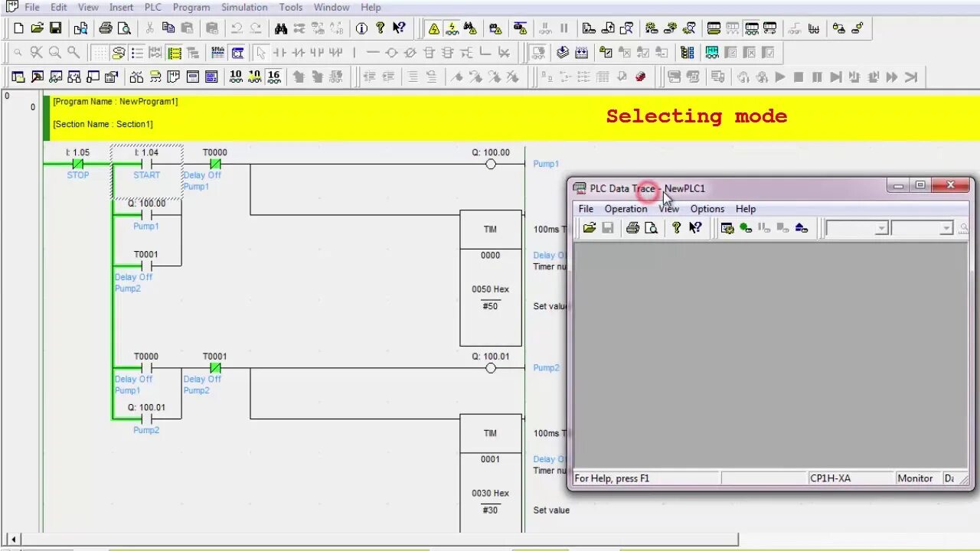Open the File menu in CX-Programmer
Image resolution: width=980 pixels, height=551 pixels.
32,7
